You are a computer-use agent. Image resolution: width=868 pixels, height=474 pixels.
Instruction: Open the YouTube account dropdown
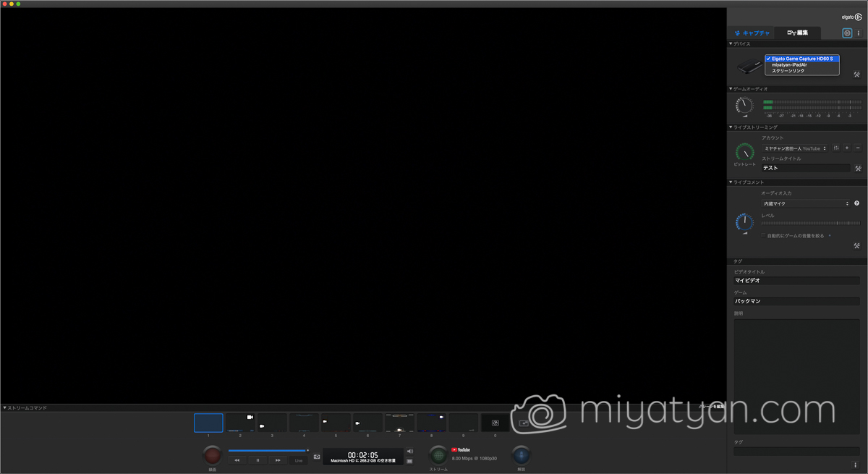(x=794, y=148)
